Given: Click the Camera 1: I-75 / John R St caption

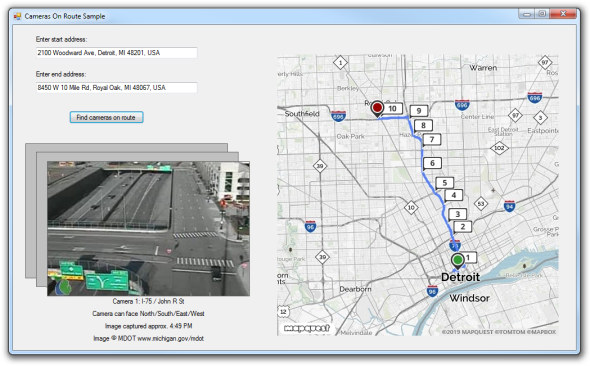Looking at the screenshot, I should point(148,301).
